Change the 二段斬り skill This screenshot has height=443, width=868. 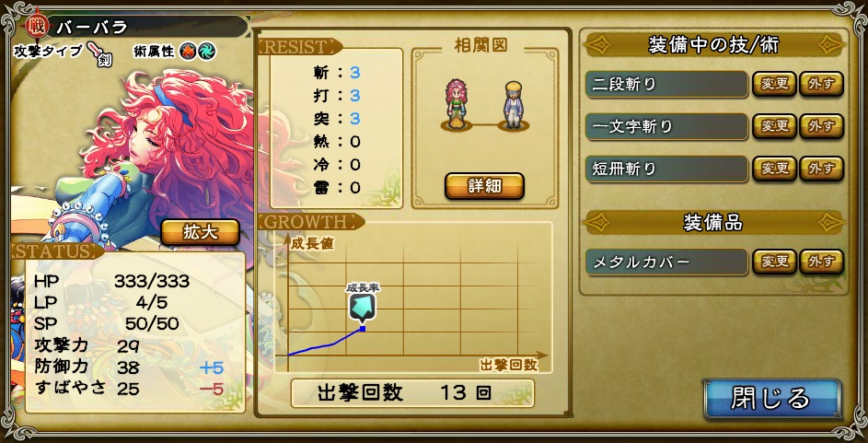pos(774,84)
